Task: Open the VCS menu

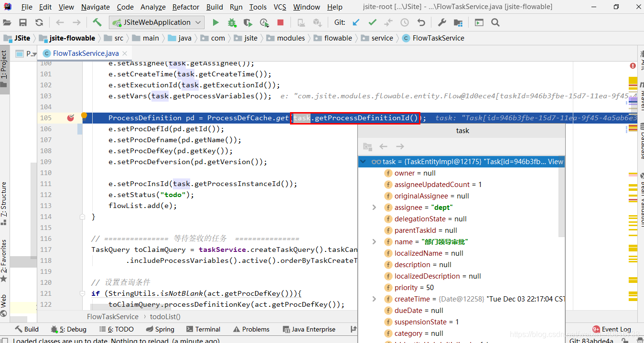Action: [280, 7]
